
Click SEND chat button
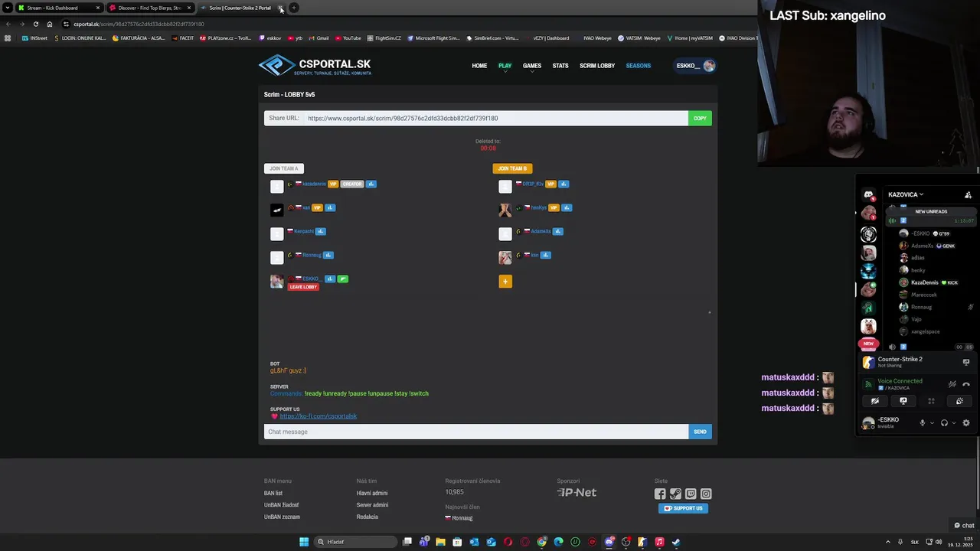[x=700, y=432]
